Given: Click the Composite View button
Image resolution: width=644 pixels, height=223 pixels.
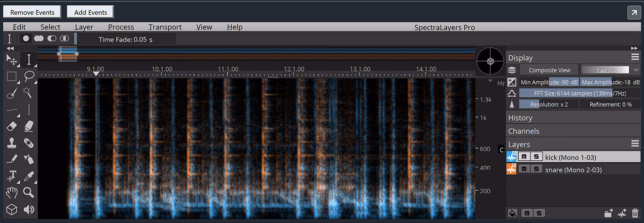Looking at the screenshot, I should pos(549,70).
